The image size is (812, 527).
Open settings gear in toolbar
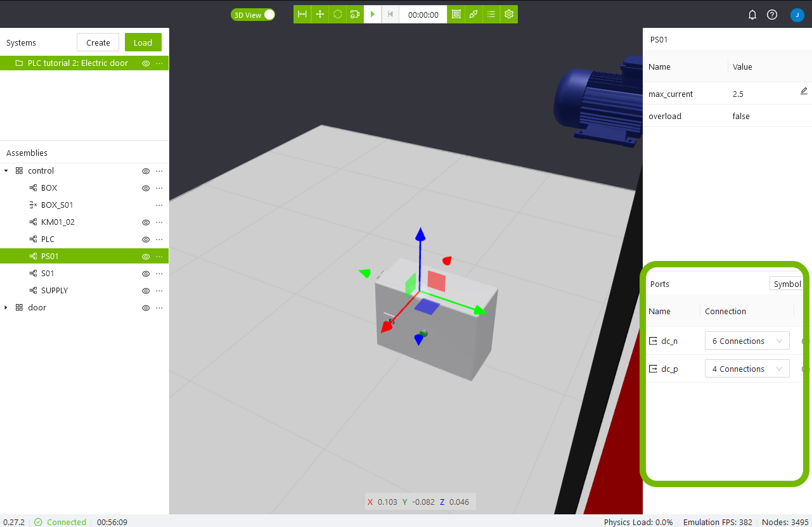pos(509,15)
